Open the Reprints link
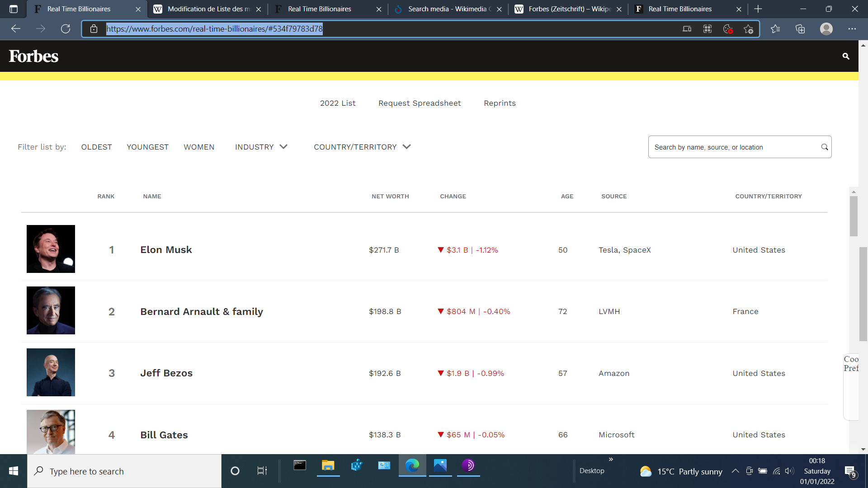Image resolution: width=868 pixels, height=488 pixels. [500, 103]
